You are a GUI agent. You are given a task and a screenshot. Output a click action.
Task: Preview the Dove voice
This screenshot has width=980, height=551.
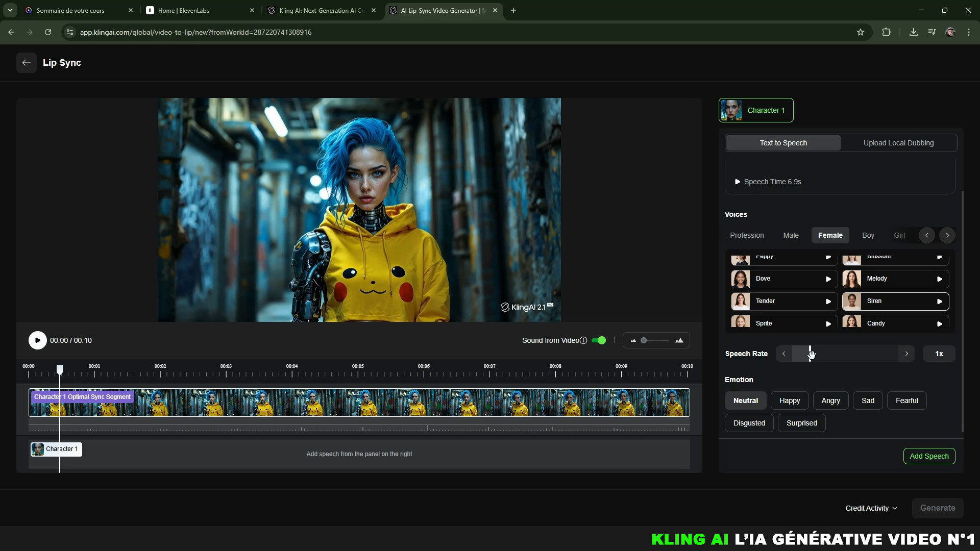(828, 279)
